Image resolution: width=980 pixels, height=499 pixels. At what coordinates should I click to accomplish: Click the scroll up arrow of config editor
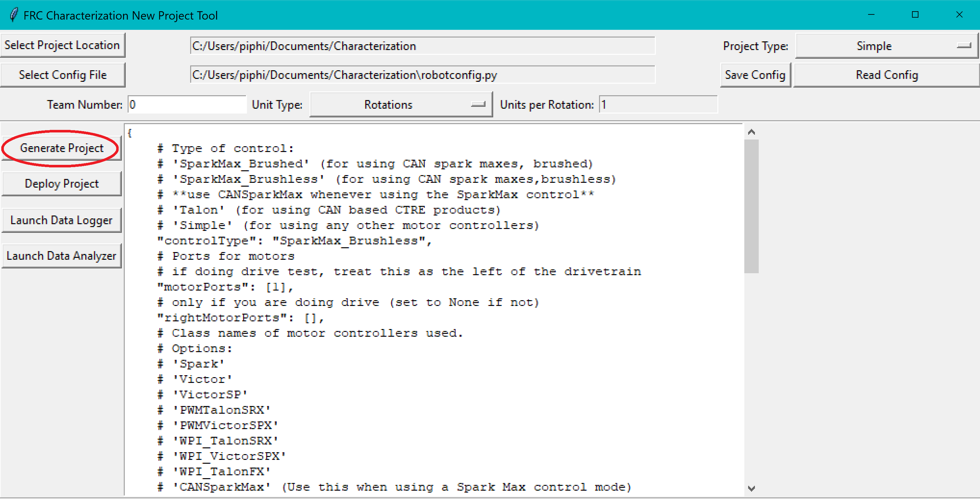click(x=751, y=132)
